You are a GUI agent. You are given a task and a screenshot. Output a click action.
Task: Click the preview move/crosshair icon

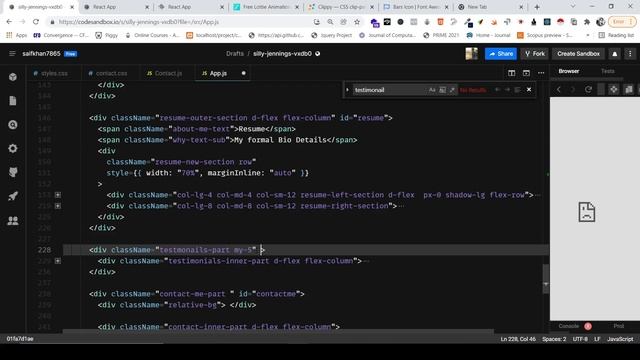pyautogui.click(x=613, y=89)
